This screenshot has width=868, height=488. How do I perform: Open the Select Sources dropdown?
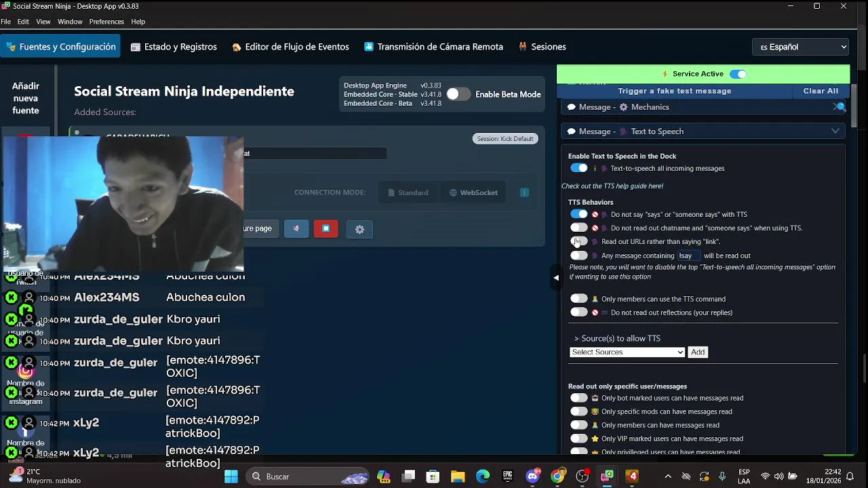coord(627,352)
